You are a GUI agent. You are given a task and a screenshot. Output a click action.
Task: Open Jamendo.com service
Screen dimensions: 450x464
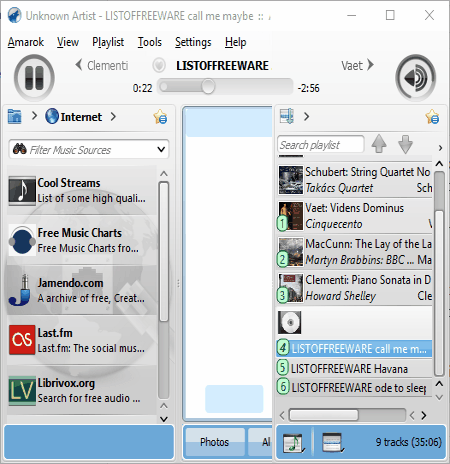(x=82, y=290)
